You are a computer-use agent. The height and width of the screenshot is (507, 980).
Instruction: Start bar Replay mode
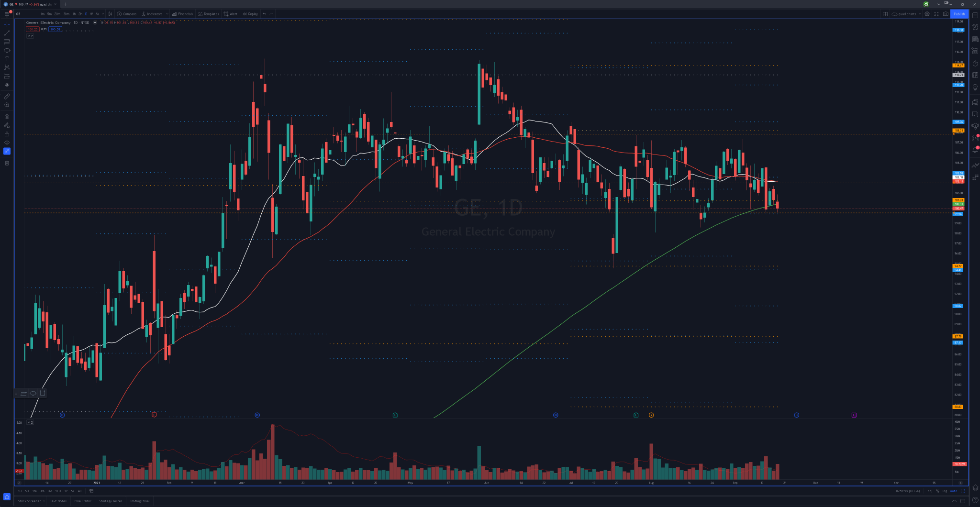[x=250, y=14]
